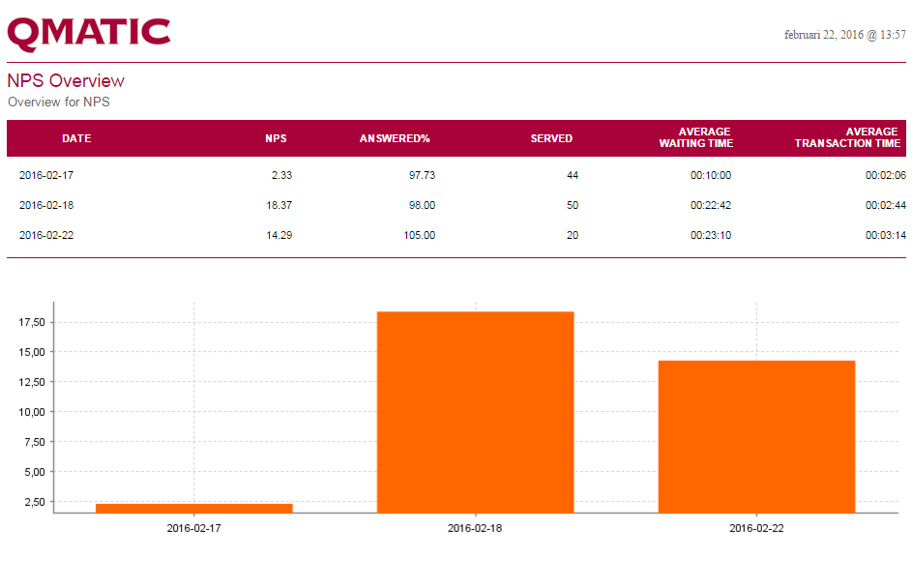This screenshot has width=912, height=588.
Task: Click the QMATIC logo
Action: 89,33
